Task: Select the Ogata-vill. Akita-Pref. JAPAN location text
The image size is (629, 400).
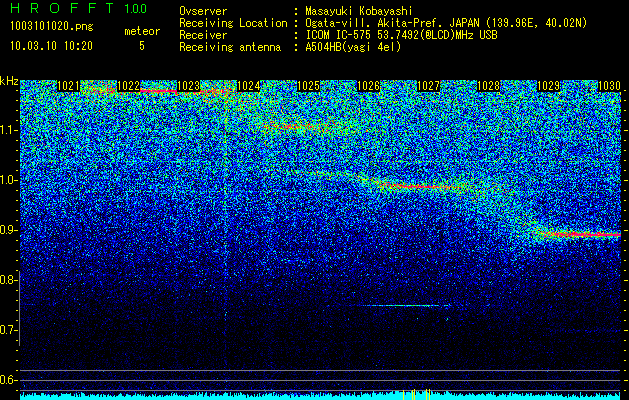Action: coord(446,23)
